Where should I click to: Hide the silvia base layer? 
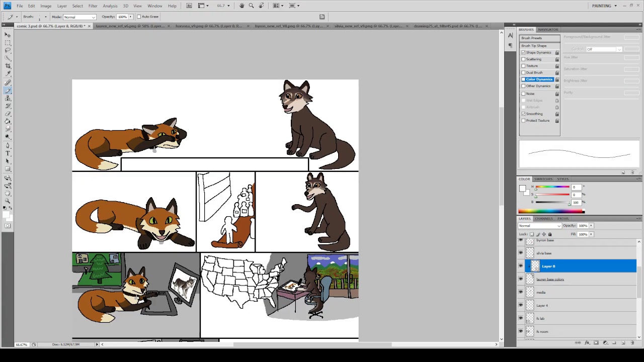(521, 253)
